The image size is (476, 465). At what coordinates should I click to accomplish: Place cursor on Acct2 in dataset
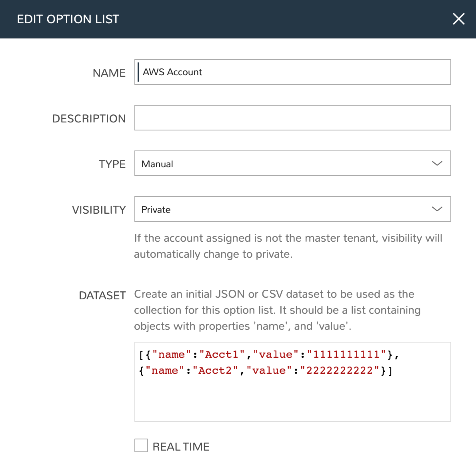[215, 371]
